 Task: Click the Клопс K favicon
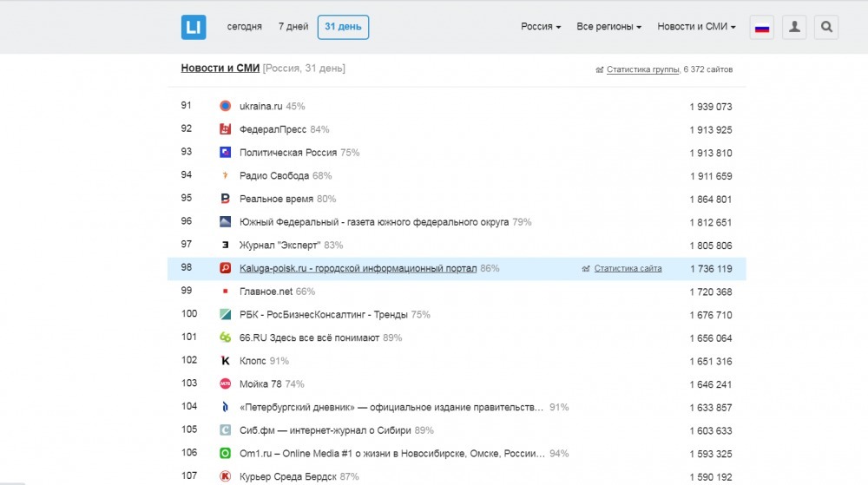coord(226,361)
